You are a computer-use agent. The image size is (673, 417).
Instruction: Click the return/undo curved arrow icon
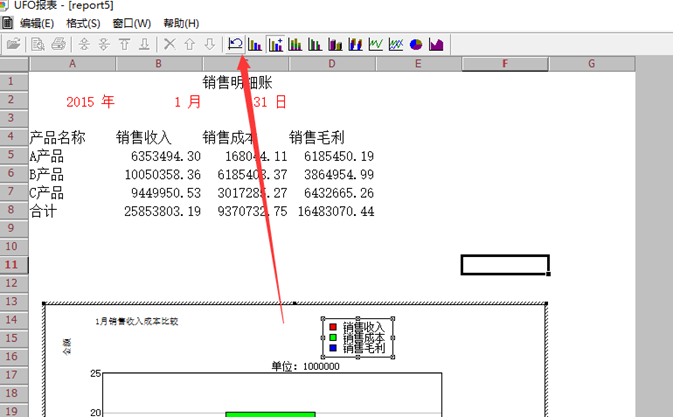point(235,44)
